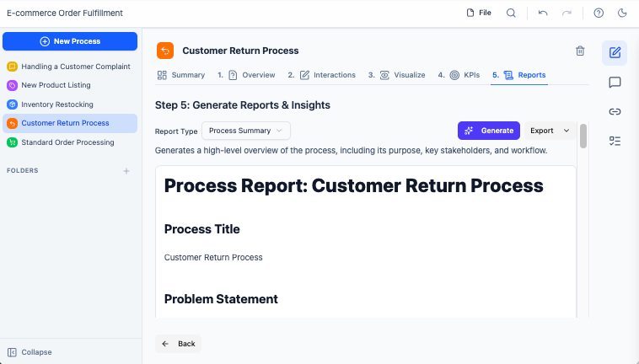Click the Generate button

click(x=489, y=131)
